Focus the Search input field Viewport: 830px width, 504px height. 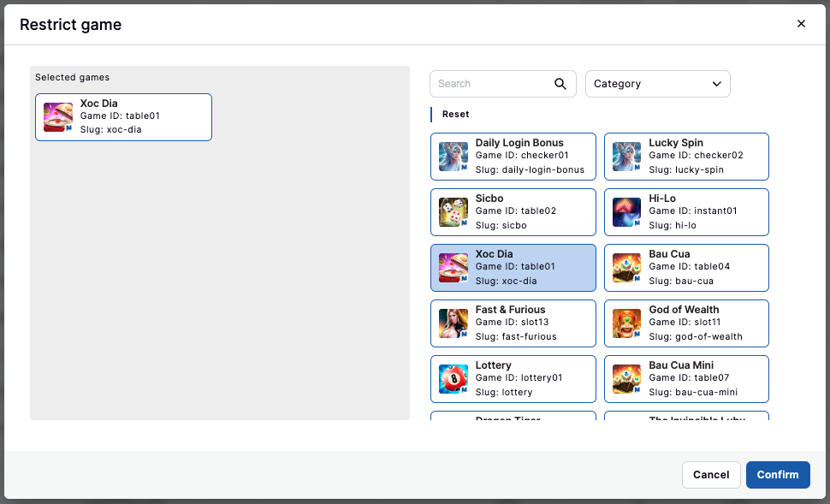click(x=492, y=84)
